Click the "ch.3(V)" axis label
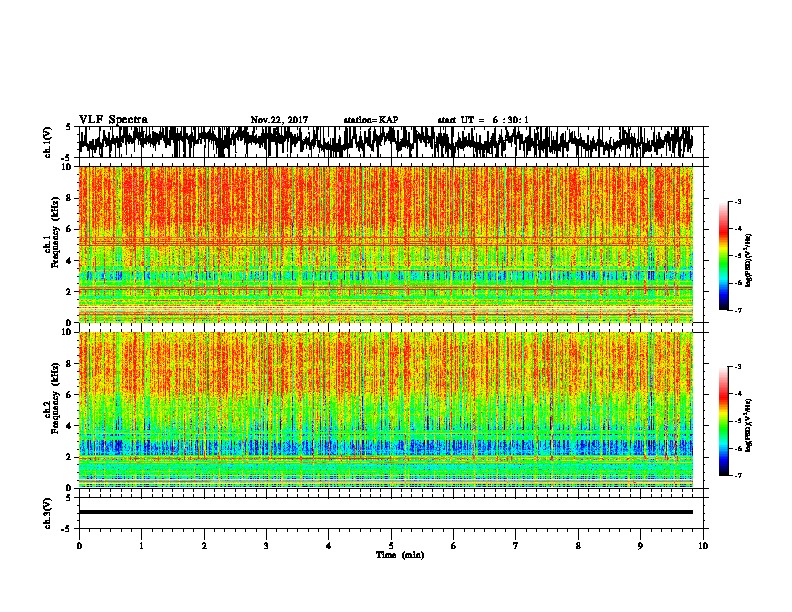 pos(48,514)
